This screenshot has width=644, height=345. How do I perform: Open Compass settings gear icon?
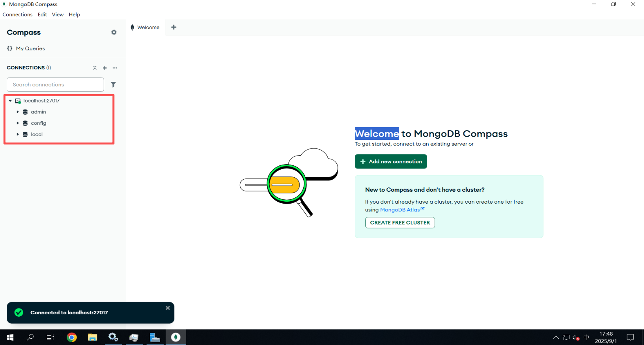coord(114,32)
